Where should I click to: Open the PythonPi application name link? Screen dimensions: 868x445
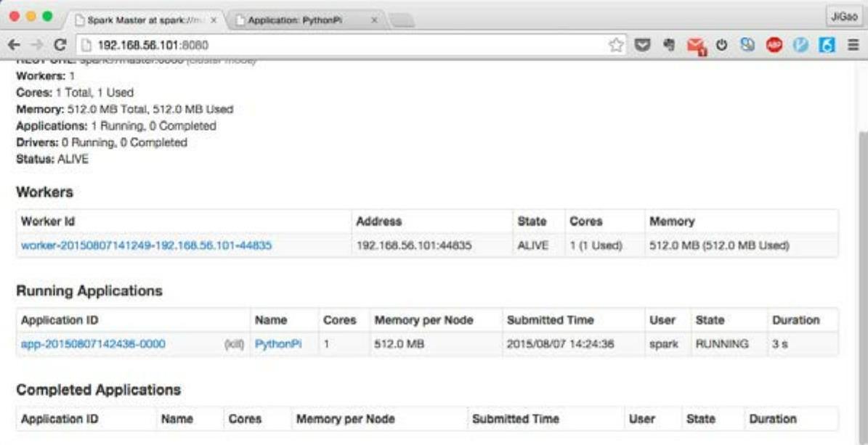click(x=278, y=343)
